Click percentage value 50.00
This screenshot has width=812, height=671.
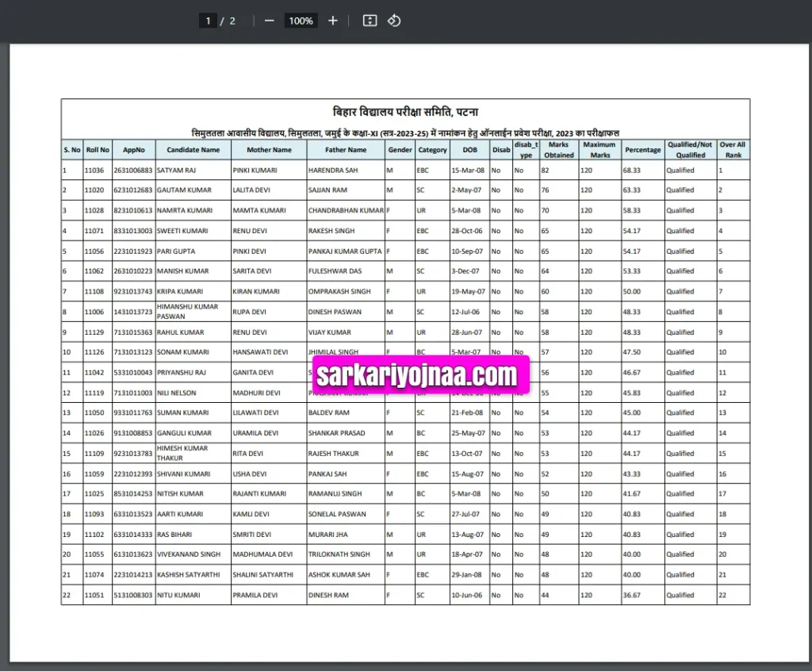point(632,291)
